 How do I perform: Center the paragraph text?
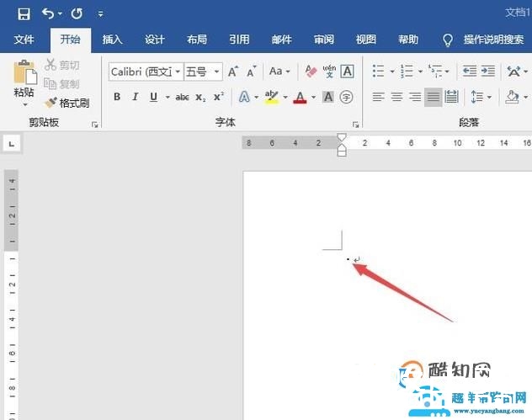tap(396, 97)
